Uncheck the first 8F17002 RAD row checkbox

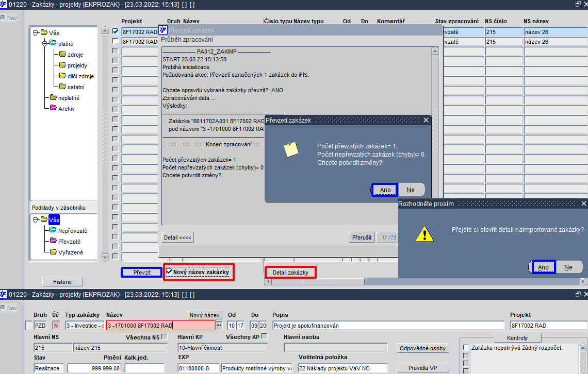point(116,31)
